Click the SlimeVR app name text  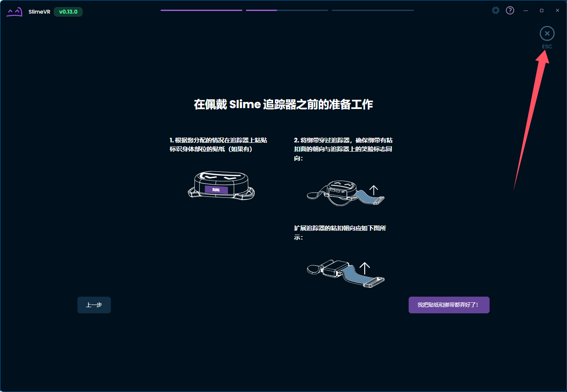pyautogui.click(x=40, y=12)
